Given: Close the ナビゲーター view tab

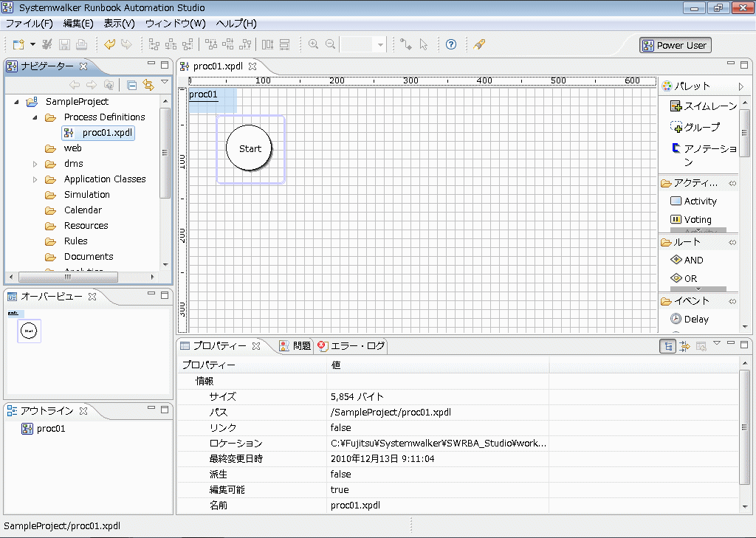Looking at the screenshot, I should coord(83,66).
